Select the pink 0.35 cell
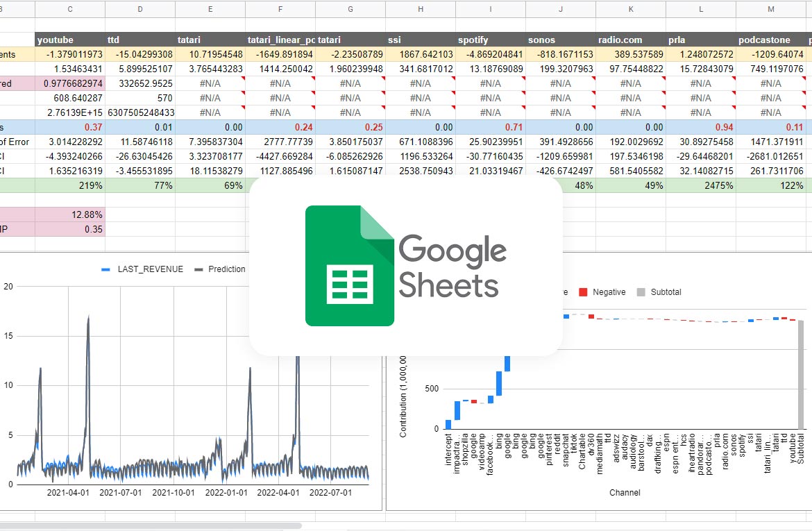Screen dimensions: 812x531 [70, 229]
